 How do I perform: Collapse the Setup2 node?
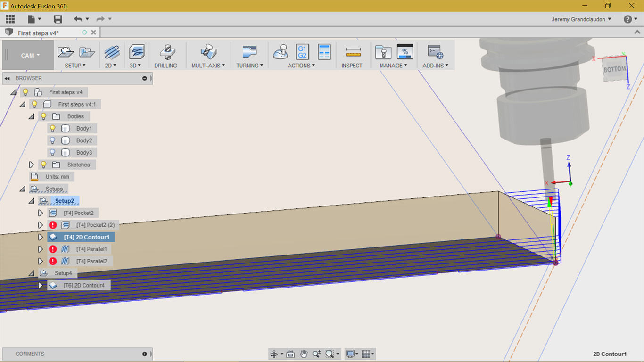tap(32, 201)
